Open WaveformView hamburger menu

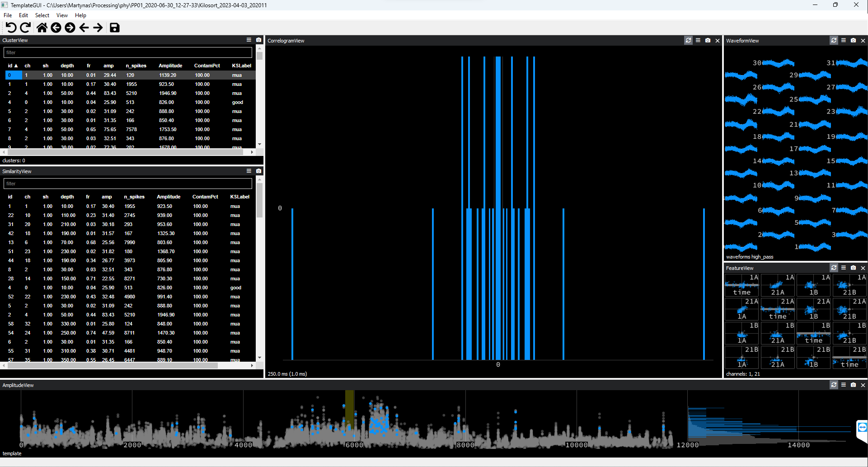[844, 40]
